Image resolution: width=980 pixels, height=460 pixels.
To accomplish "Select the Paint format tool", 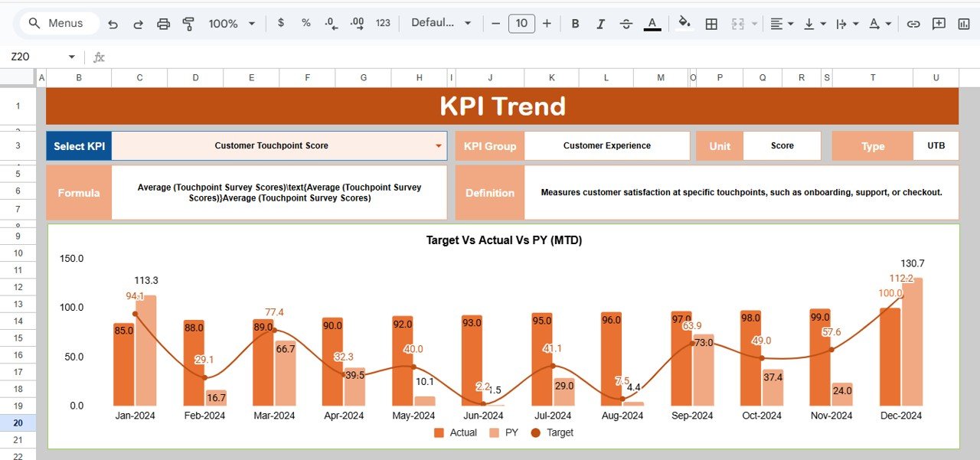I will 188,24.
